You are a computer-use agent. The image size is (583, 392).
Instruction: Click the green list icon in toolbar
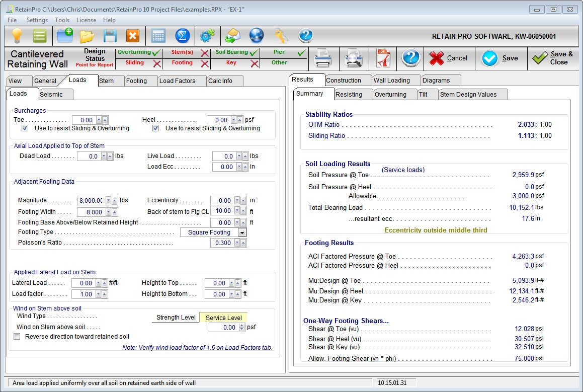(40, 36)
